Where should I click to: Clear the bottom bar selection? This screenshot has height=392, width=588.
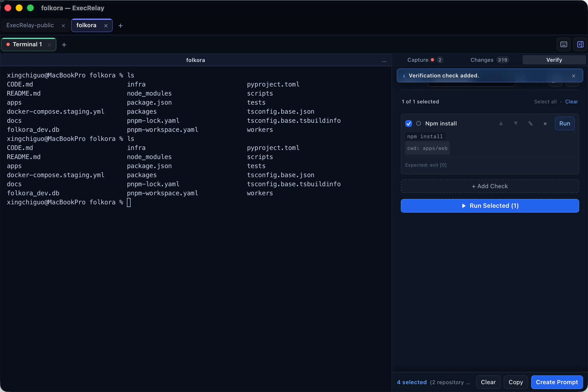pyautogui.click(x=488, y=382)
